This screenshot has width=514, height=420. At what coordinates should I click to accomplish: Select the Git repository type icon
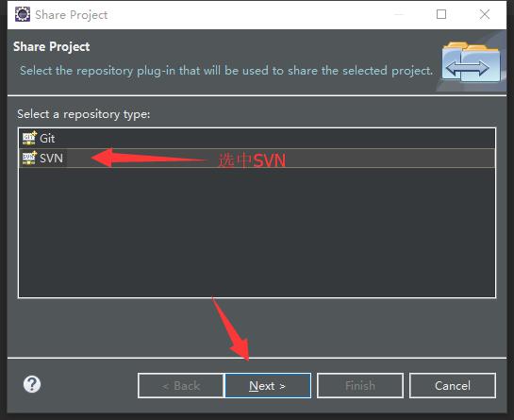(29, 138)
